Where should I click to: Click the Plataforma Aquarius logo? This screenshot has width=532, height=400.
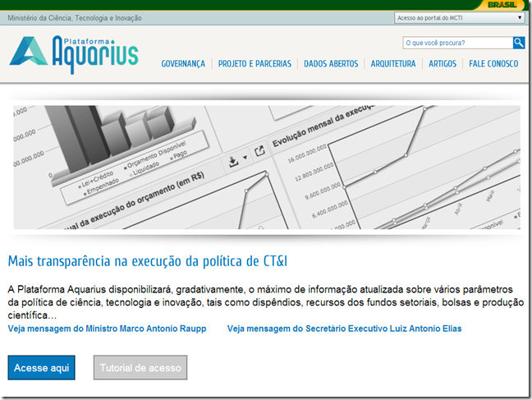coord(74,54)
